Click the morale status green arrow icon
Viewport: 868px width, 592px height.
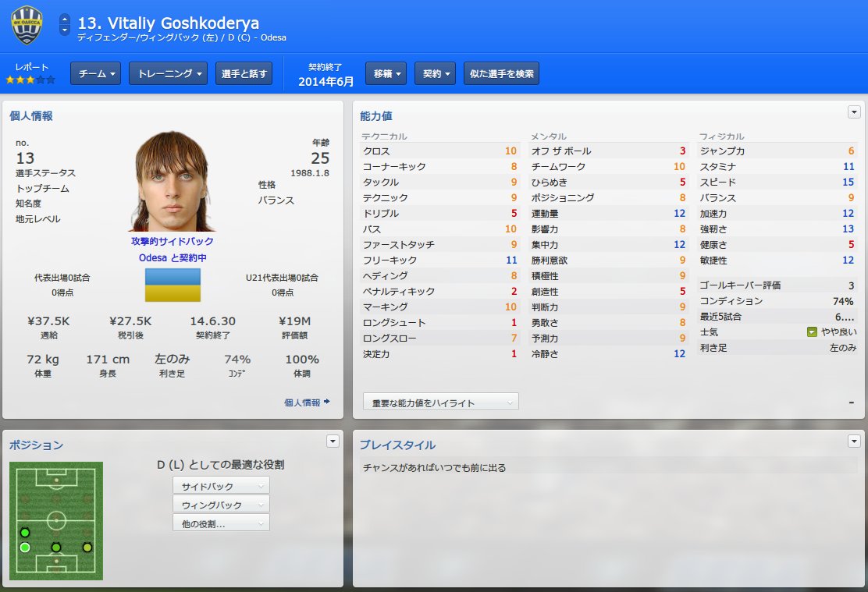812,332
